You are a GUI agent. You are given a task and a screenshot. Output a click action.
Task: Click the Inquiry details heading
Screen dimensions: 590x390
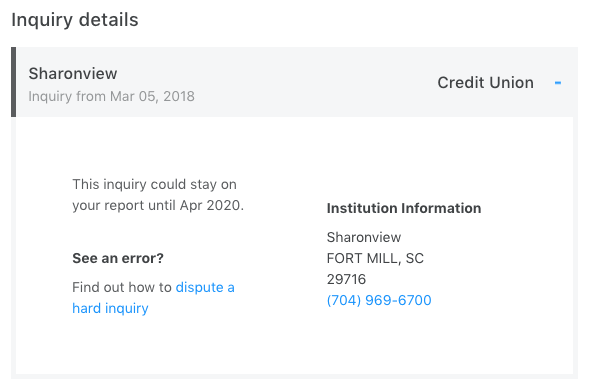75,20
